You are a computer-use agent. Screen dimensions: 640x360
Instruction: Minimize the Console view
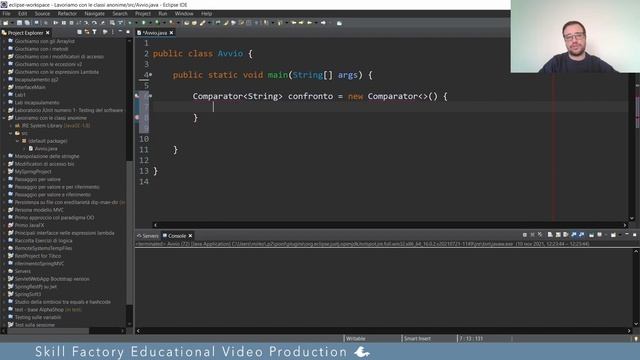pos(627,234)
